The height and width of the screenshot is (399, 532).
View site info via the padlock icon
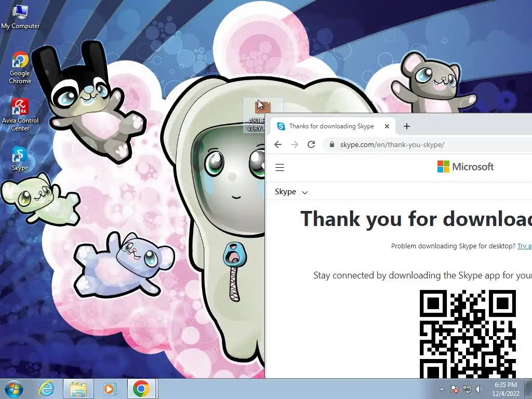pos(332,144)
